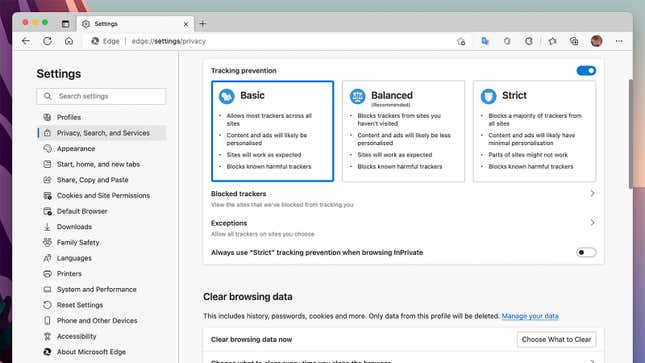
Task: Click the 'Clear browsing data' heading
Action: click(x=248, y=297)
